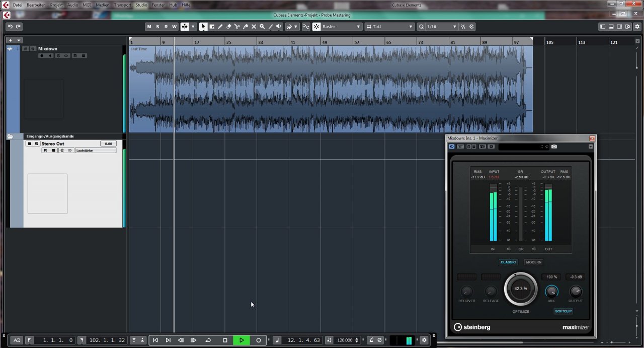Open the Audio menu
644x348 pixels.
click(73, 5)
